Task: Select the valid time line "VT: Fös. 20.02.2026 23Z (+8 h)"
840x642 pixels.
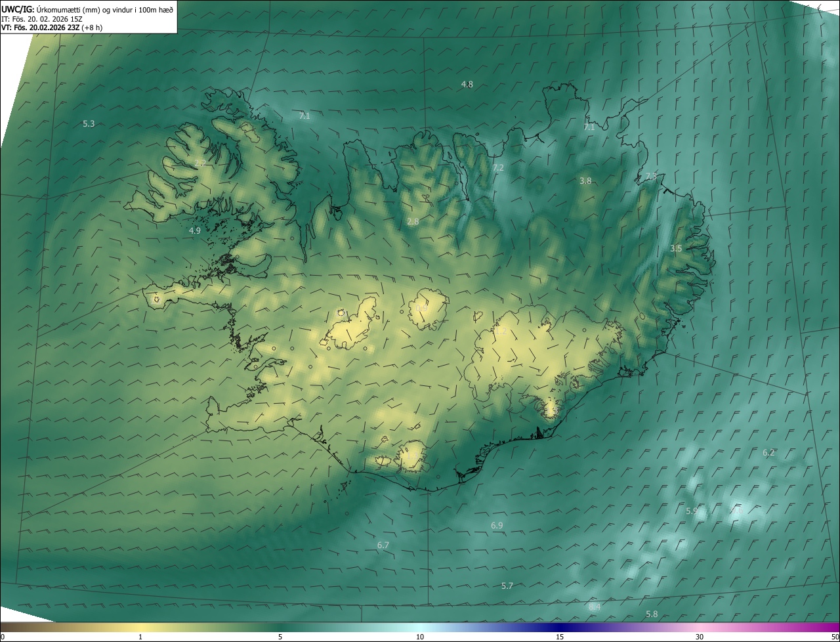Action: pyautogui.click(x=52, y=28)
